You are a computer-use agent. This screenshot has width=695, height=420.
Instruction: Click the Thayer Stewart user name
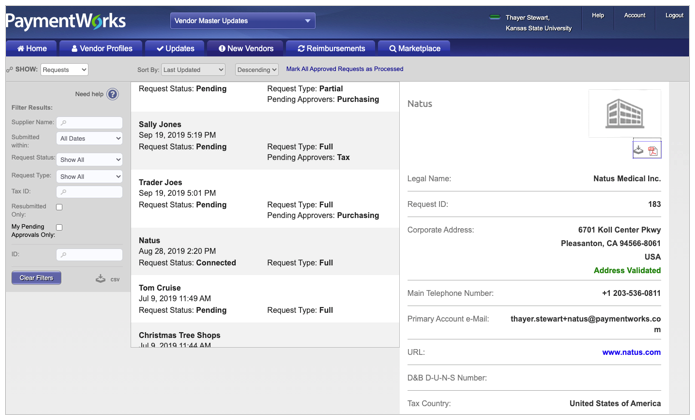pos(527,18)
